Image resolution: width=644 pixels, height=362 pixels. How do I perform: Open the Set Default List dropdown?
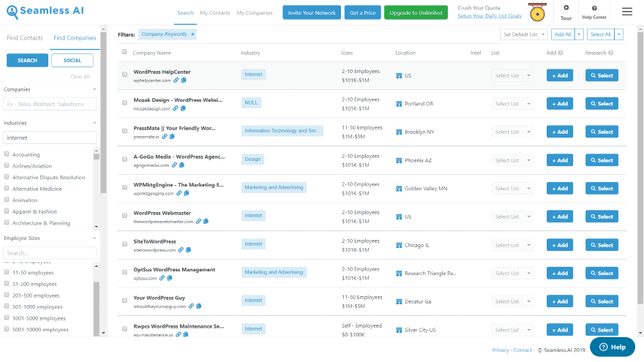click(x=524, y=34)
